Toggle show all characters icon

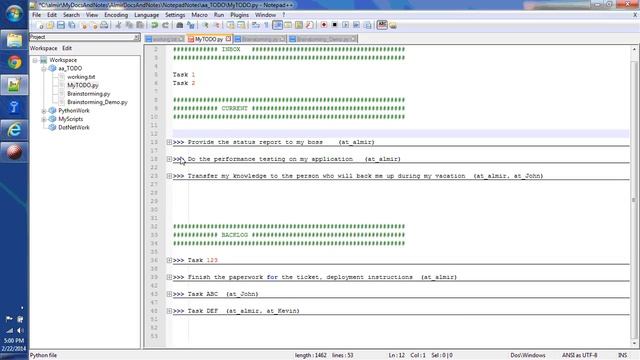pyautogui.click(x=267, y=25)
